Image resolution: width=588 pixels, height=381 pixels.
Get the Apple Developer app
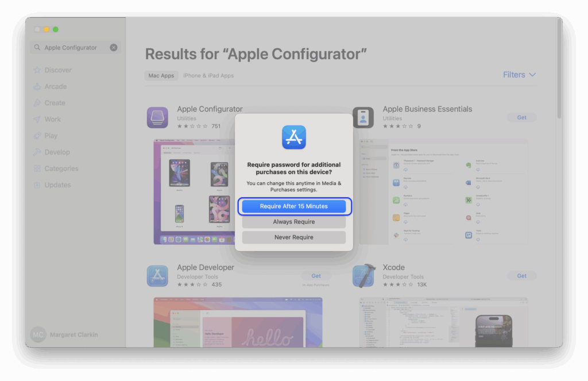pyautogui.click(x=316, y=276)
